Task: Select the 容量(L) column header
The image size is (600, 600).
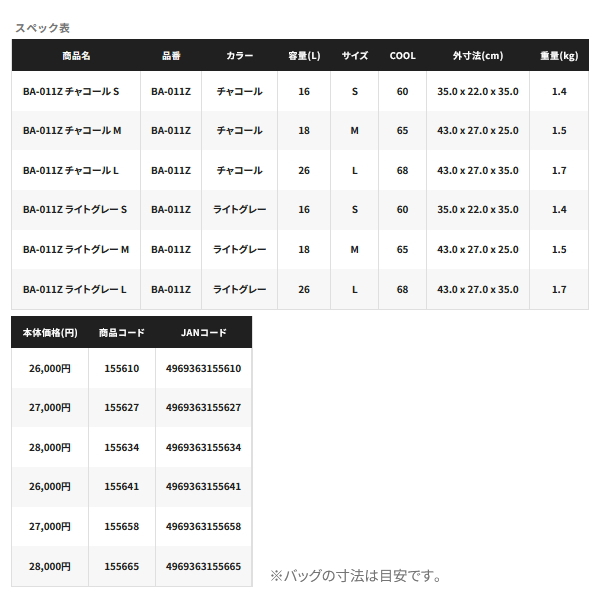Action: coord(304,56)
